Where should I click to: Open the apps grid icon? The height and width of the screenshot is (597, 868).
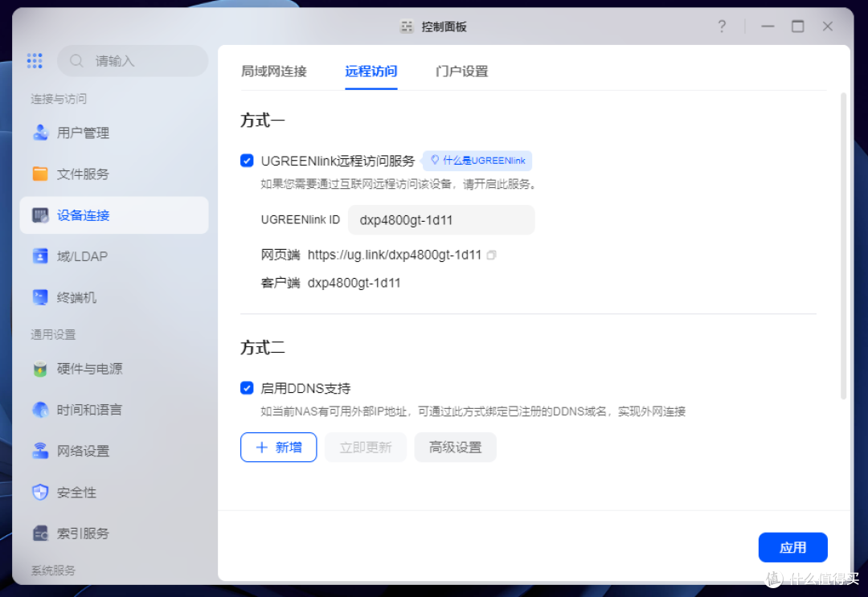pyautogui.click(x=35, y=61)
